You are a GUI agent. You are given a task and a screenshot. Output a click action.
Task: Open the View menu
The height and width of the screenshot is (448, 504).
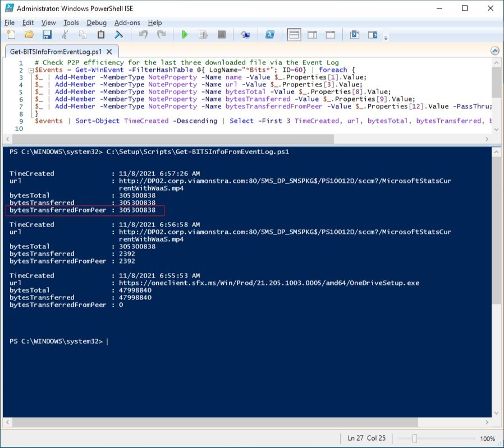click(x=48, y=22)
